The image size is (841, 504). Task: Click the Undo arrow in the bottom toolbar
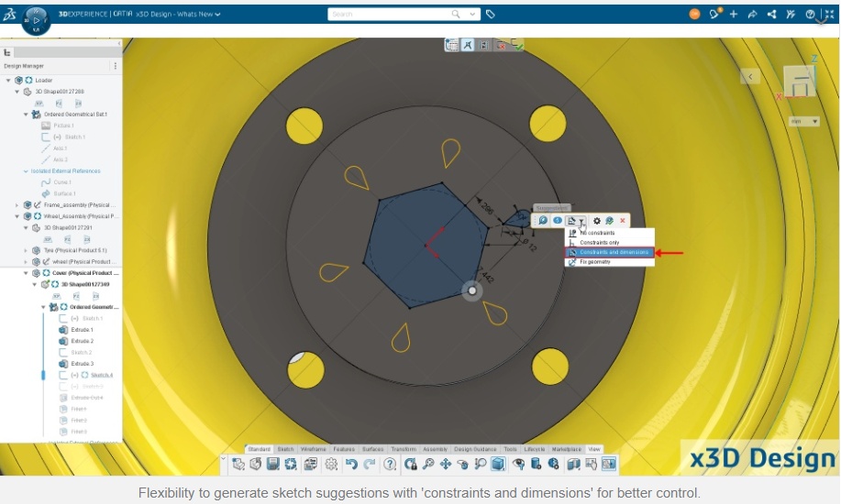(351, 464)
